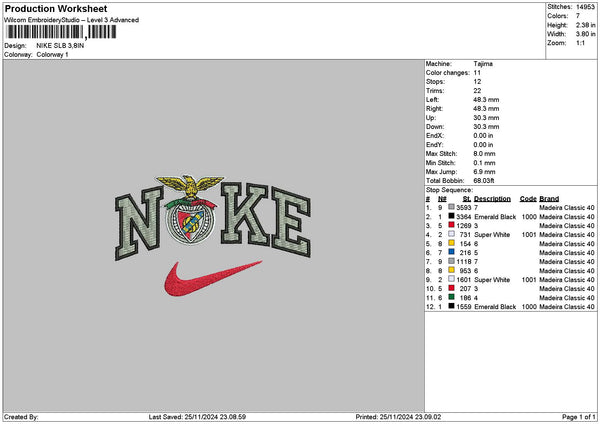
Task: Click the green swatch in stop row 11
Action: (x=452, y=297)
